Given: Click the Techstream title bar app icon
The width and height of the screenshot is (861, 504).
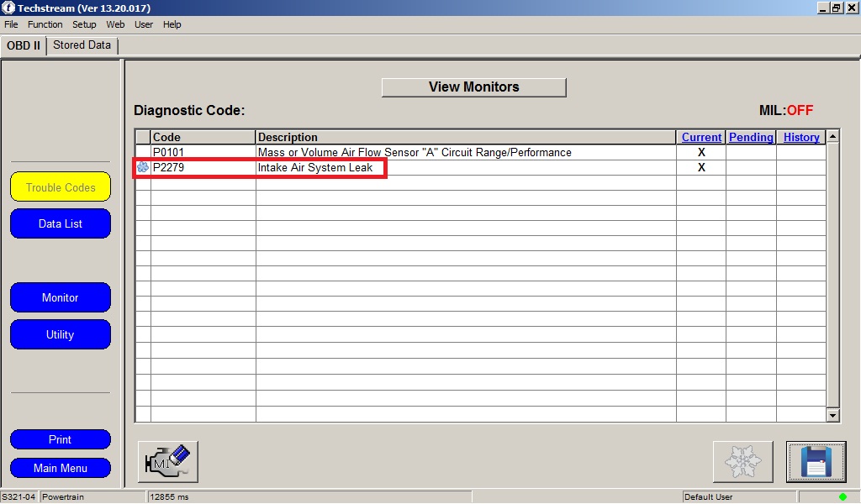Looking at the screenshot, I should coord(8,8).
